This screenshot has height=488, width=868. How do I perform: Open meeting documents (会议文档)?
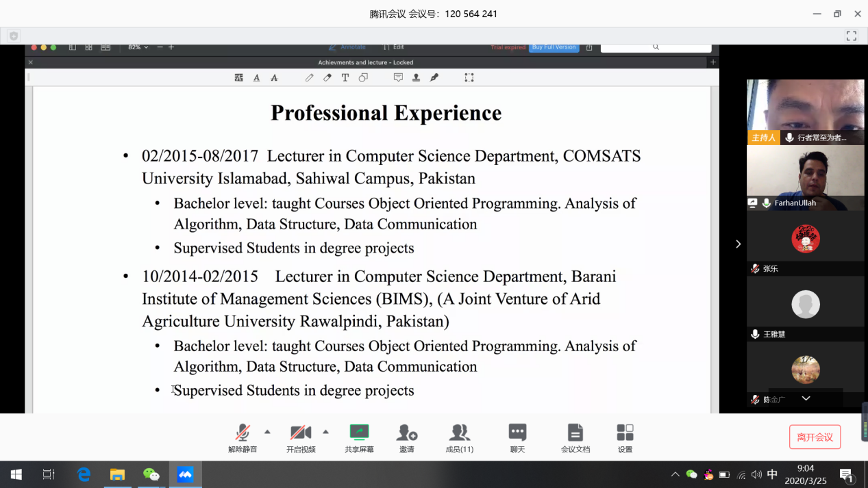point(575,437)
